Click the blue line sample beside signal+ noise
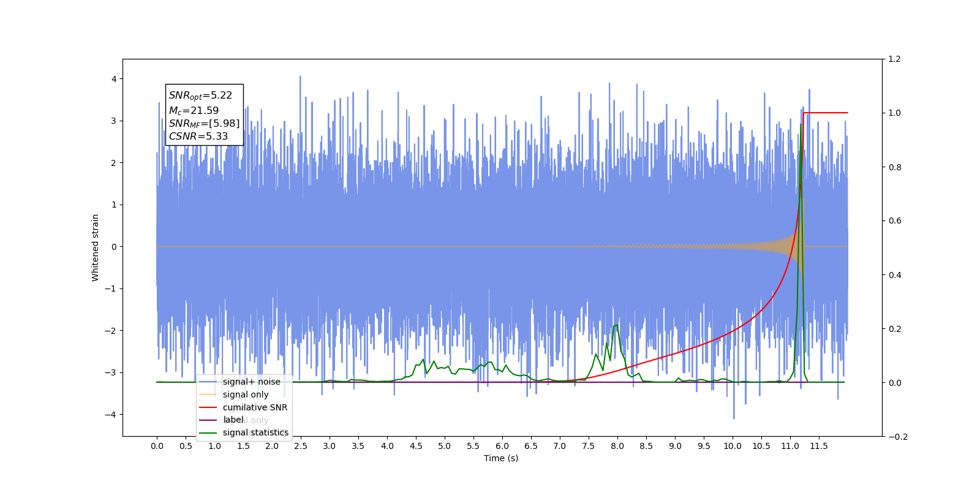The image size is (980, 490). (x=208, y=382)
